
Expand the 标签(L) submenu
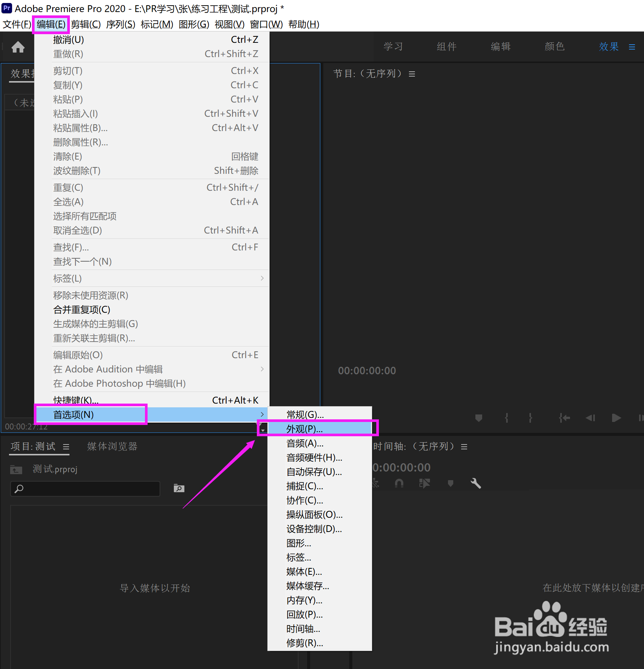[152, 279]
